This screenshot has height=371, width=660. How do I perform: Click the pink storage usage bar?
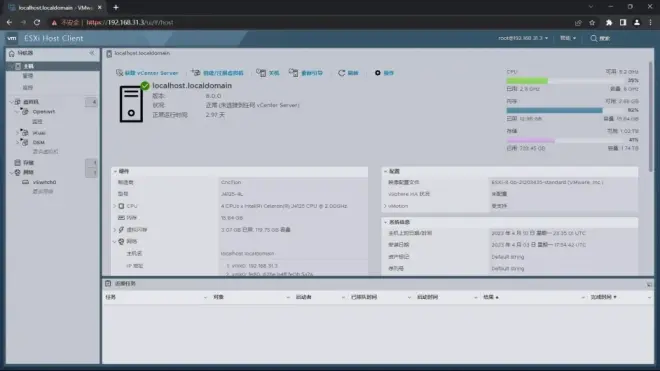(530, 140)
